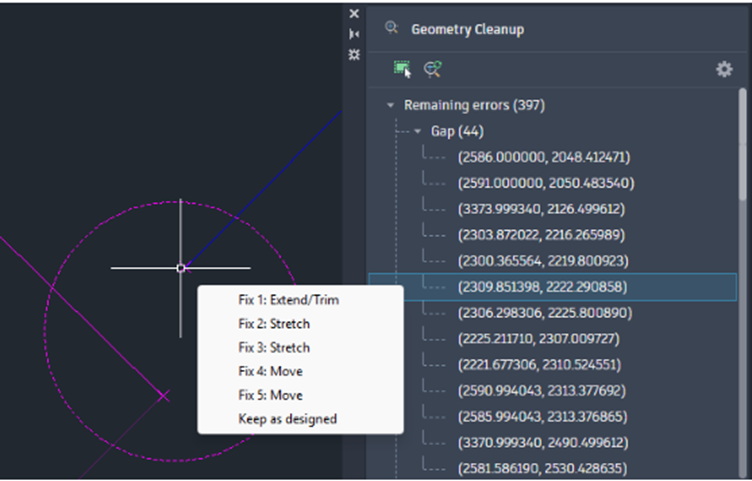The width and height of the screenshot is (752, 481).
Task: Choose Fix 2: Stretch
Action: (274, 324)
